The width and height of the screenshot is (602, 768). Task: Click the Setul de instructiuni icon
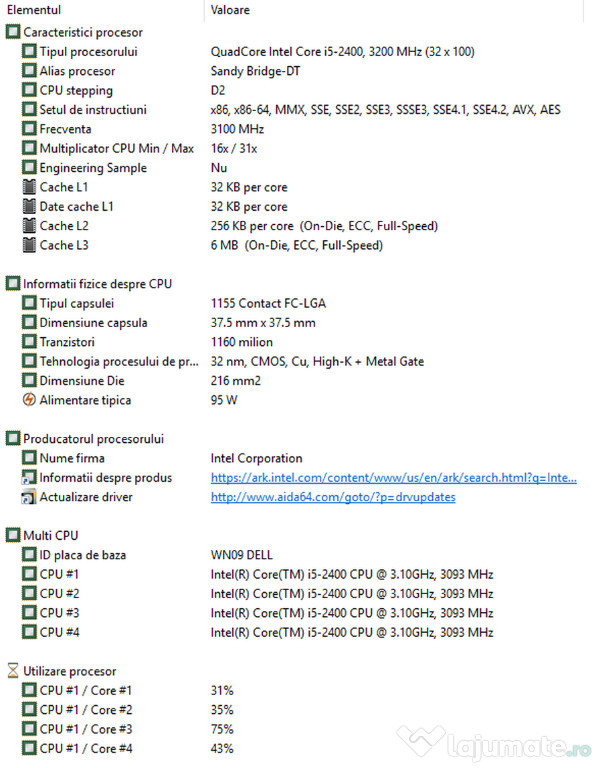[x=29, y=110]
